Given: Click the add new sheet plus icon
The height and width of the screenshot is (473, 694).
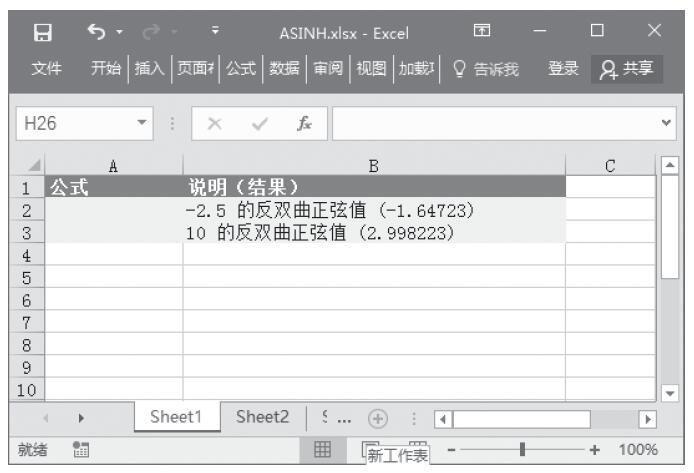Looking at the screenshot, I should (377, 418).
